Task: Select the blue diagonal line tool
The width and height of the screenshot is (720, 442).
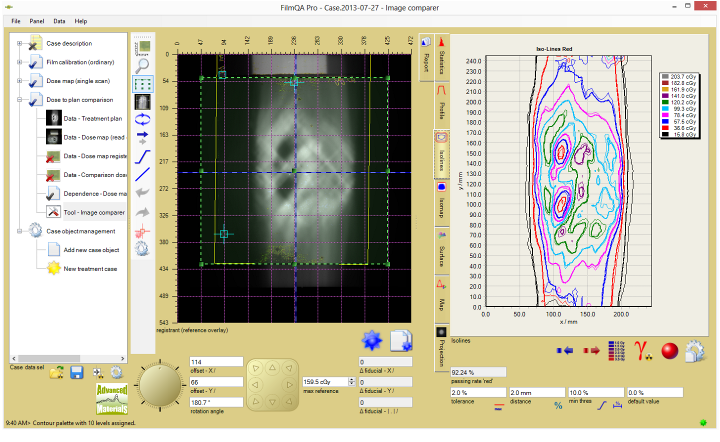Action: pyautogui.click(x=142, y=174)
